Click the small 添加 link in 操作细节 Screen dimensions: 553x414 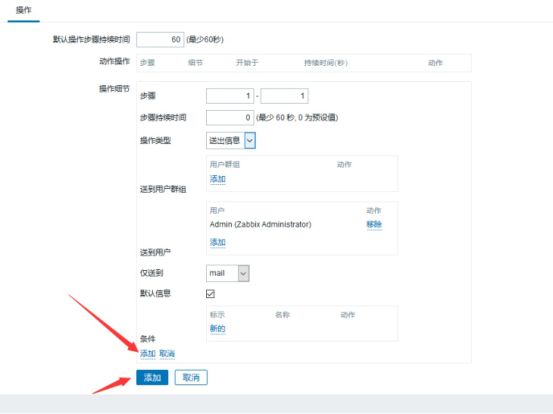(x=148, y=353)
